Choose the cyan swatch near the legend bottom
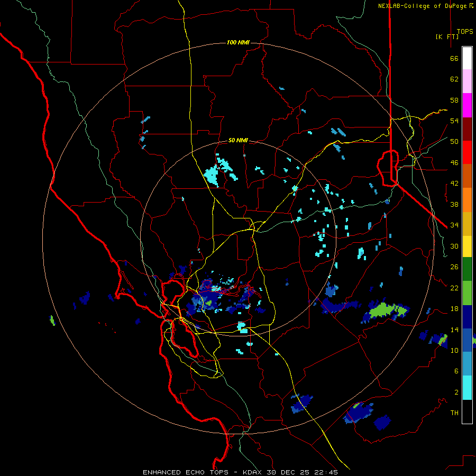The height and width of the screenshot is (476, 476). coord(467,388)
